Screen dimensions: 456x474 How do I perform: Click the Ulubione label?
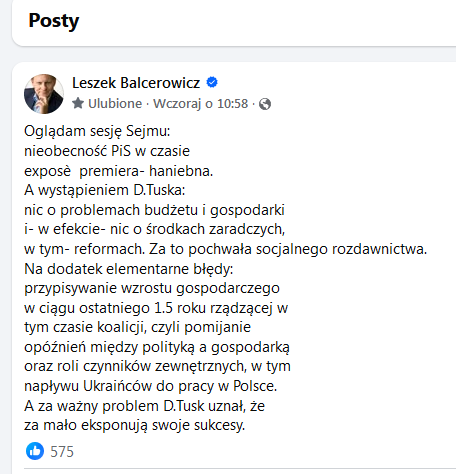click(115, 104)
